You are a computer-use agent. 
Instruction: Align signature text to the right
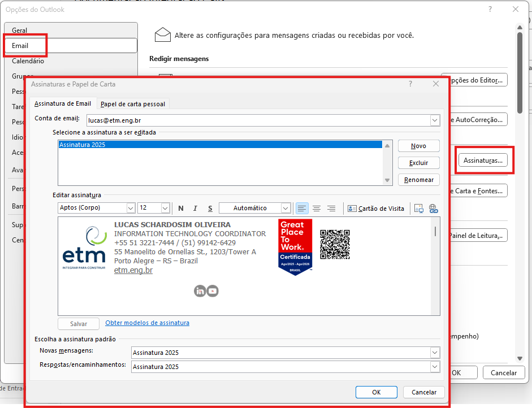tap(331, 209)
